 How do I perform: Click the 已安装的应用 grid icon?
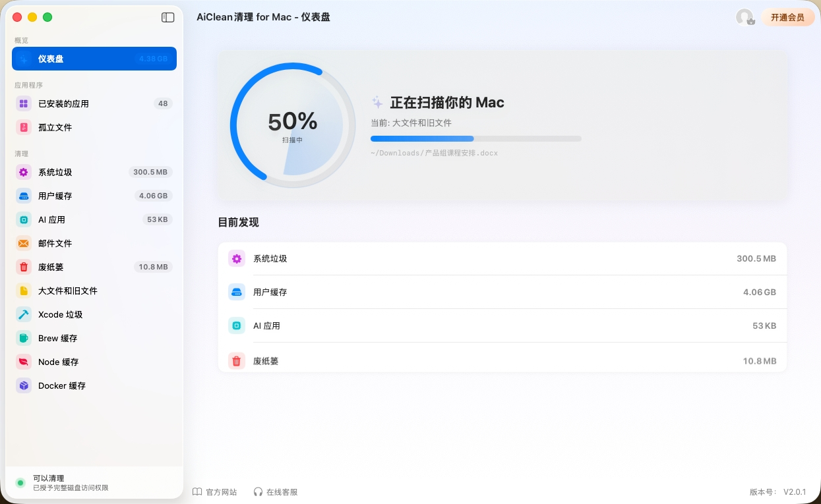(x=24, y=103)
